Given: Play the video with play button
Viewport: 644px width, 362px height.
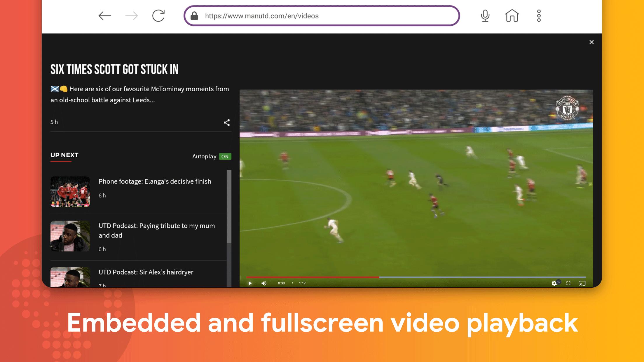Looking at the screenshot, I should coord(250,283).
